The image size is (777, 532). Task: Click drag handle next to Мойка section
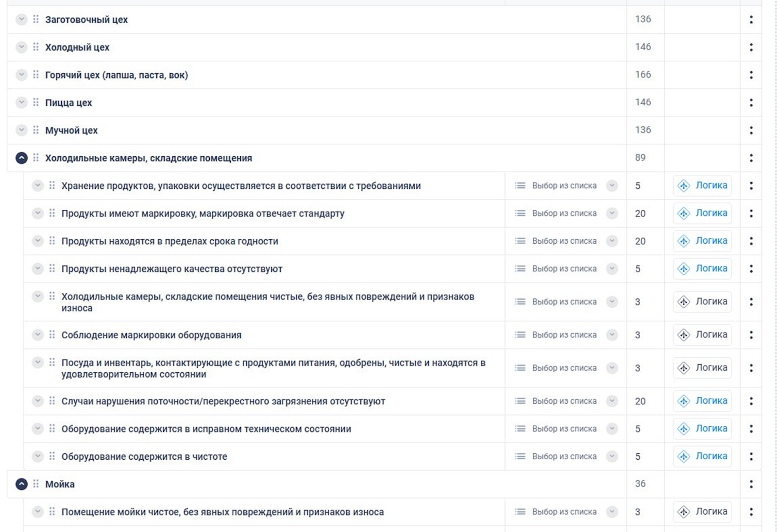point(36,484)
